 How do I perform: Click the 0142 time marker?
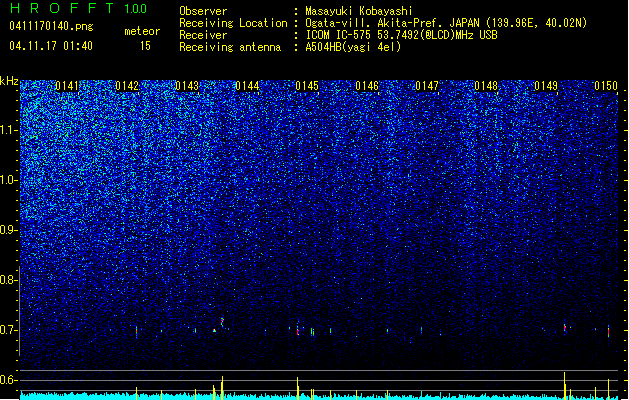point(127,86)
